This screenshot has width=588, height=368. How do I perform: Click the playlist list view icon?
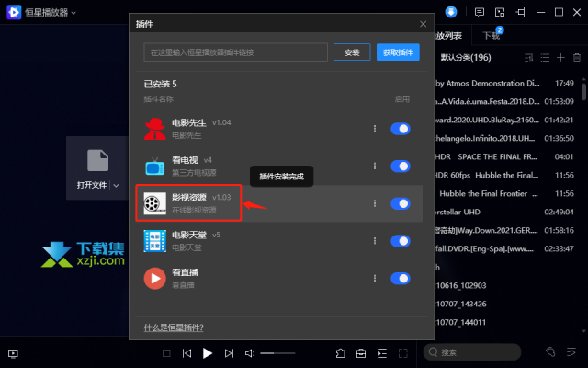545,57
